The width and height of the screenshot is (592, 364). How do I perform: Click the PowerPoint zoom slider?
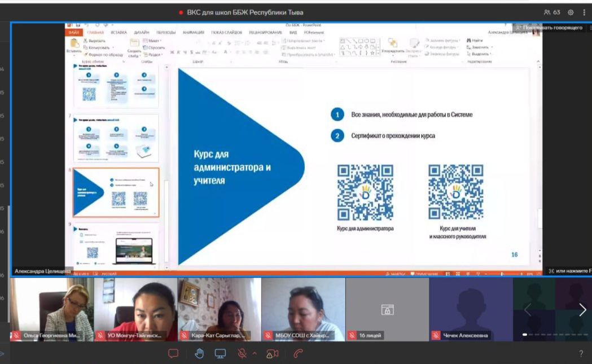click(503, 274)
